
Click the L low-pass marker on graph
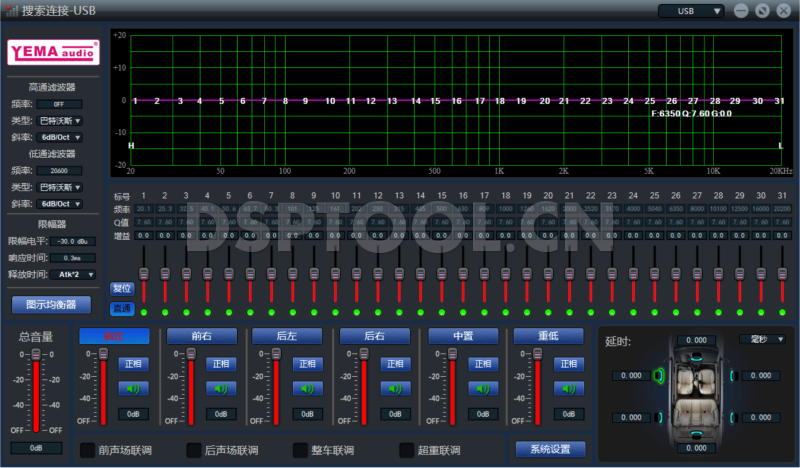781,145
